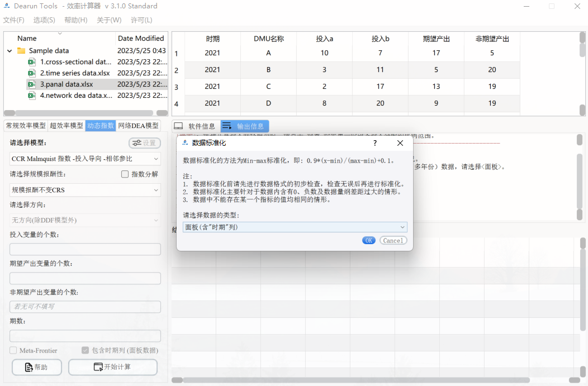Image resolution: width=588 pixels, height=386 pixels.
Task: Confirm standardization by clicking OK
Action: [369, 240]
